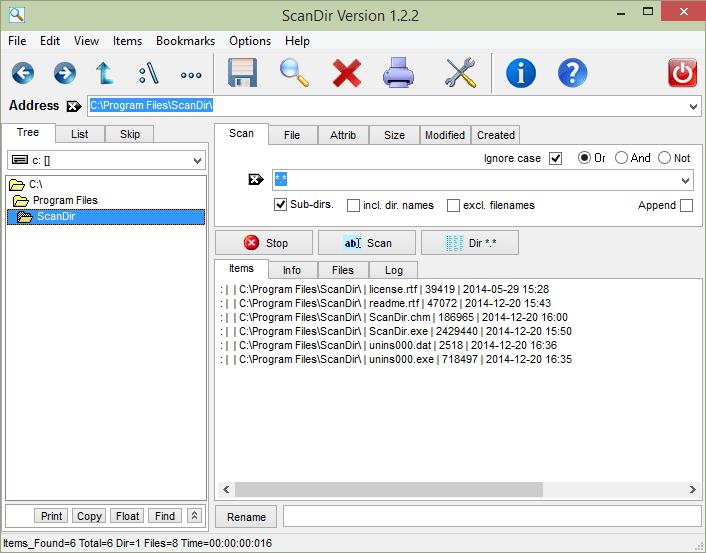Enable the Append checkbox
Image resolution: width=706 pixels, height=553 pixels.
point(686,206)
